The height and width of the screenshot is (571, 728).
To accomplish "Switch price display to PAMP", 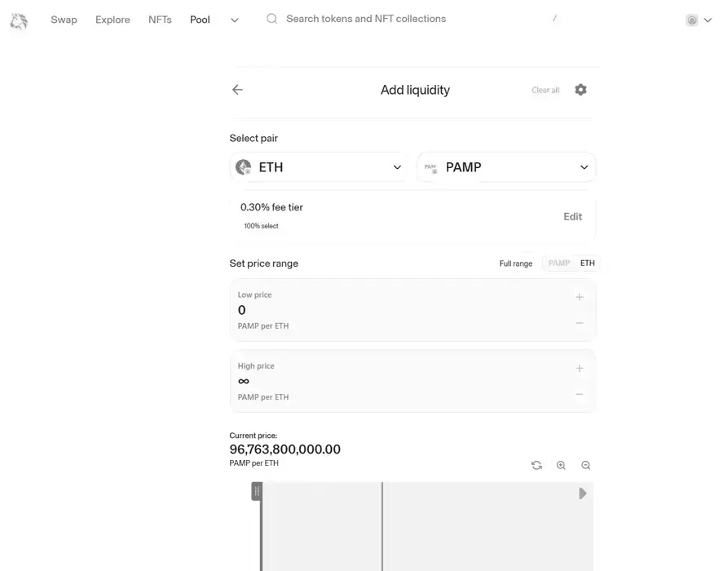I will pos(559,263).
